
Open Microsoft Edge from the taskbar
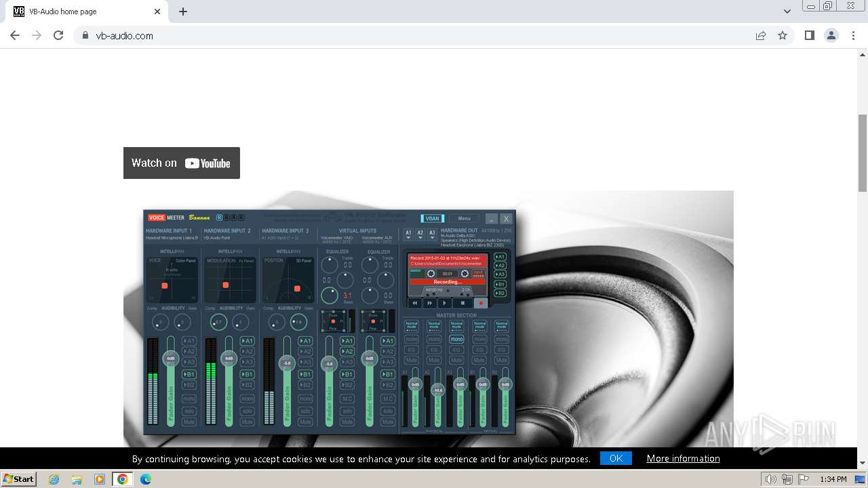pyautogui.click(x=145, y=479)
